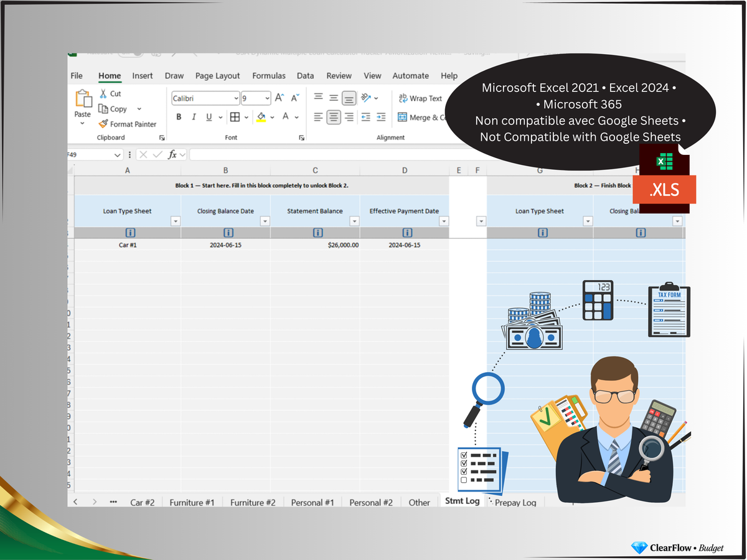Toggle Underline formatting

pos(209,117)
